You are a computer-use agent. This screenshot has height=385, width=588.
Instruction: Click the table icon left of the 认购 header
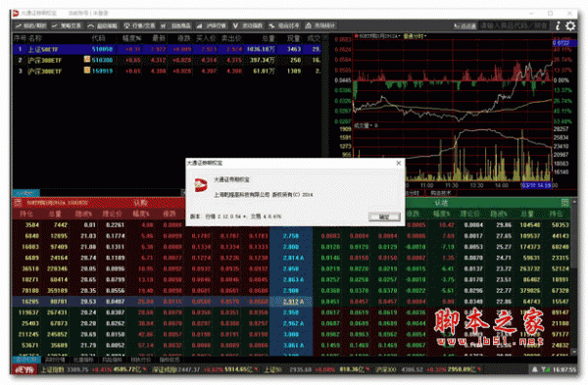(18, 203)
